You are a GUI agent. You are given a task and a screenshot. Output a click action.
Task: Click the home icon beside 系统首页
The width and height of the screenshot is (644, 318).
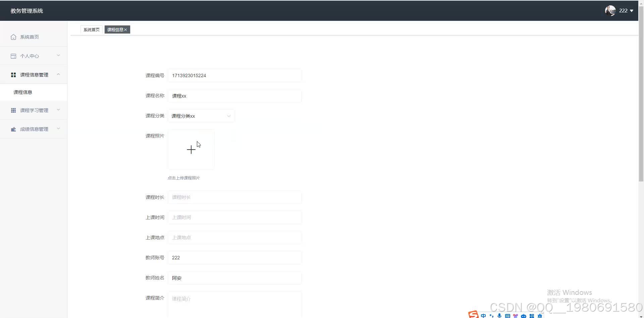point(13,37)
